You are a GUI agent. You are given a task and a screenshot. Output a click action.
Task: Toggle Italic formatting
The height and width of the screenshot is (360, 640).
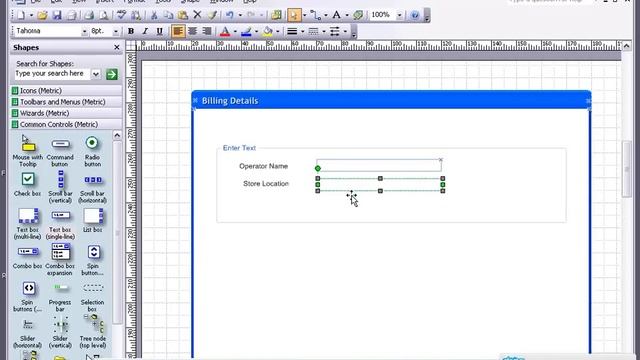(145, 31)
